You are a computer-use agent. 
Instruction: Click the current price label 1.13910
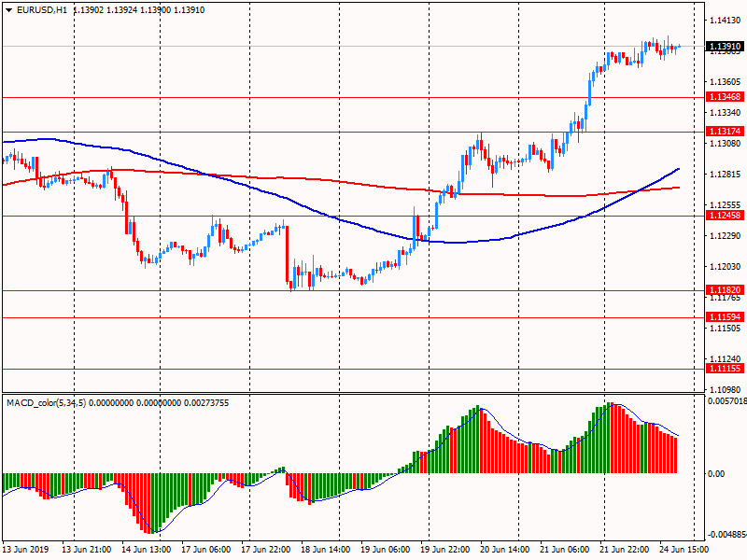click(x=726, y=46)
